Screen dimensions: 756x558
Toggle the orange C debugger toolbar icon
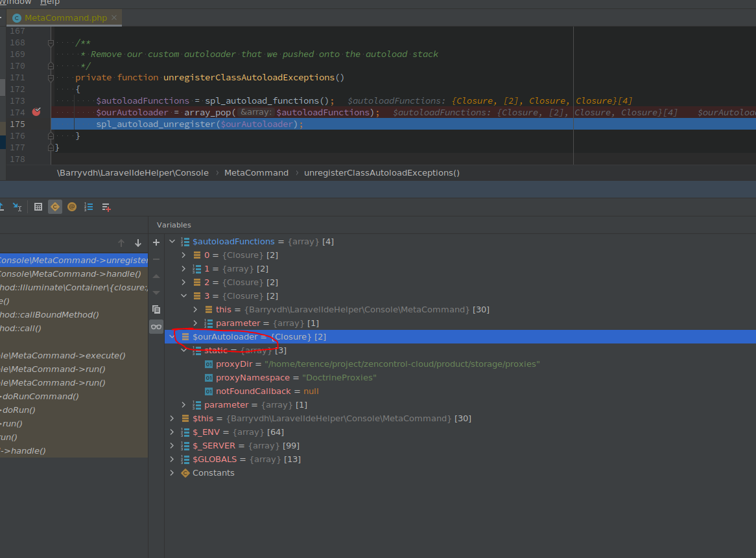coord(55,207)
